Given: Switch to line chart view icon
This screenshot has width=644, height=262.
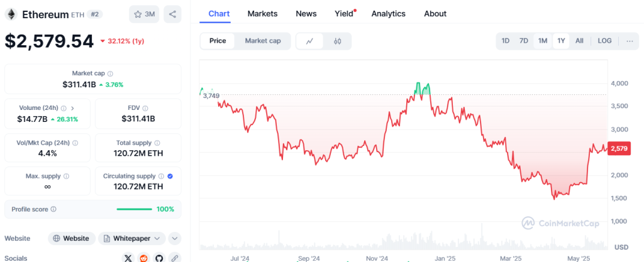Looking at the screenshot, I should 309,41.
